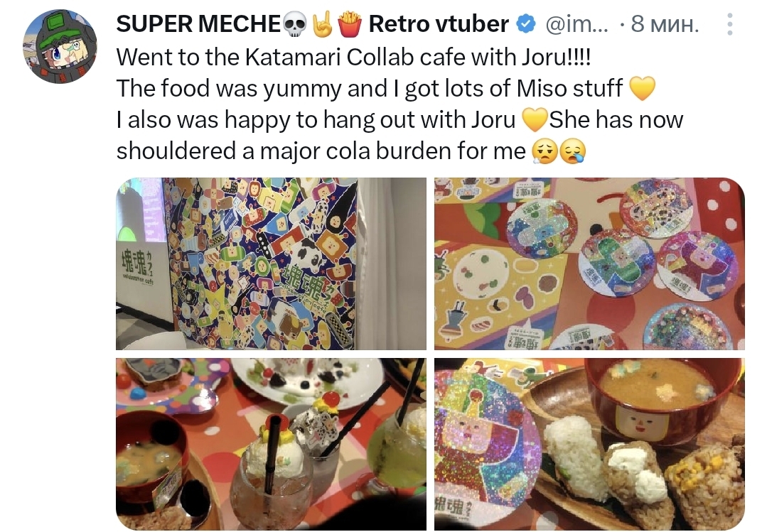Screen dimensions: 767x532
Task: Open the Katamari wall mural photo
Action: [x=271, y=264]
